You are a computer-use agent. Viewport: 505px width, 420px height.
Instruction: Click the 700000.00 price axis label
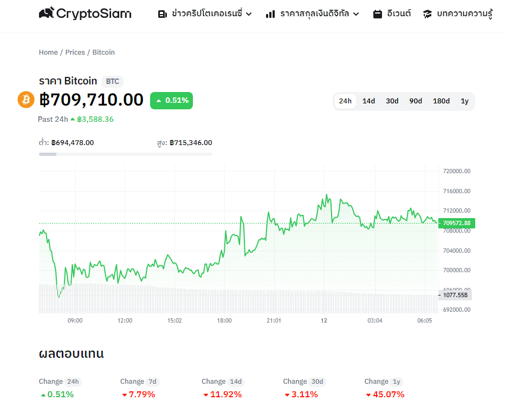click(457, 270)
